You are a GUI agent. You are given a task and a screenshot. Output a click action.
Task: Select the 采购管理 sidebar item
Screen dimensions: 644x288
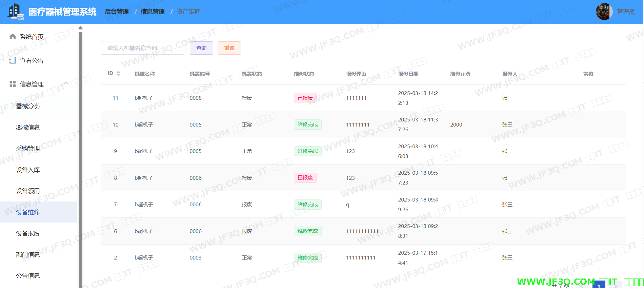[x=28, y=149]
